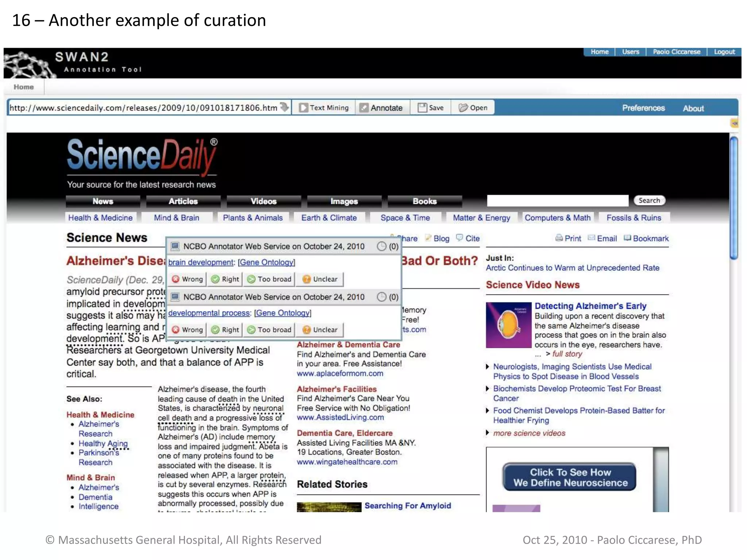Click Home in the top-right SWAN2 navigation

tap(599, 52)
